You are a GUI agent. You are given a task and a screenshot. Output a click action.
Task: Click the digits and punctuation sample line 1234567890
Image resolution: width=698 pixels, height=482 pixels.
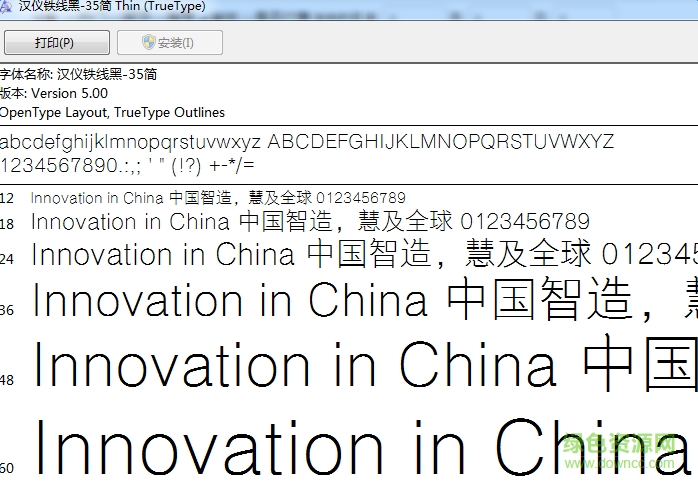[x=127, y=166]
